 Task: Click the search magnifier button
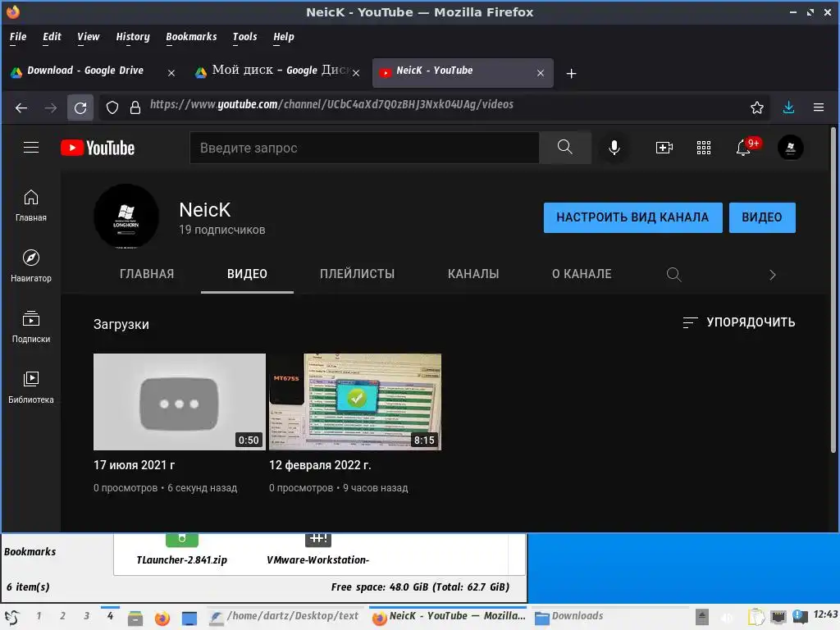[564, 148]
